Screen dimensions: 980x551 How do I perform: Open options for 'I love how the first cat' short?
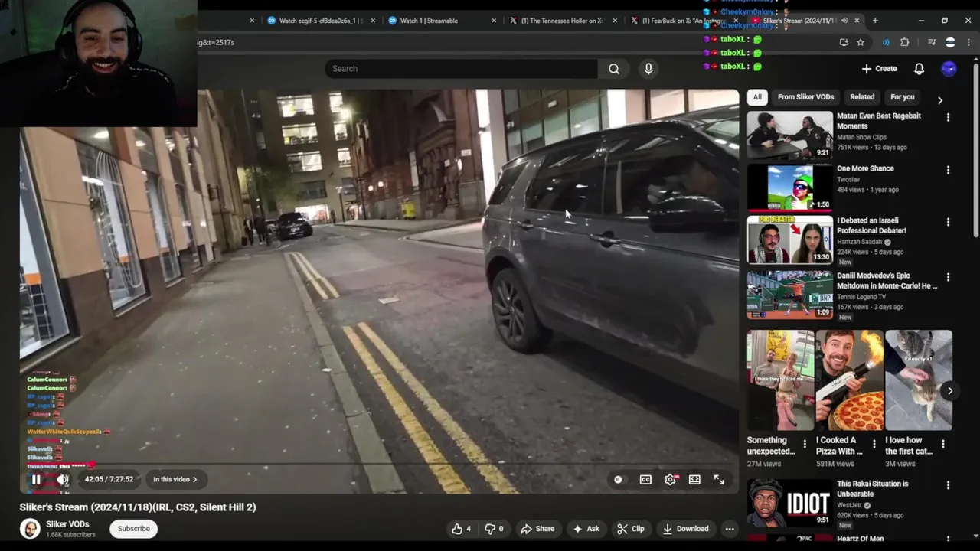click(x=942, y=444)
